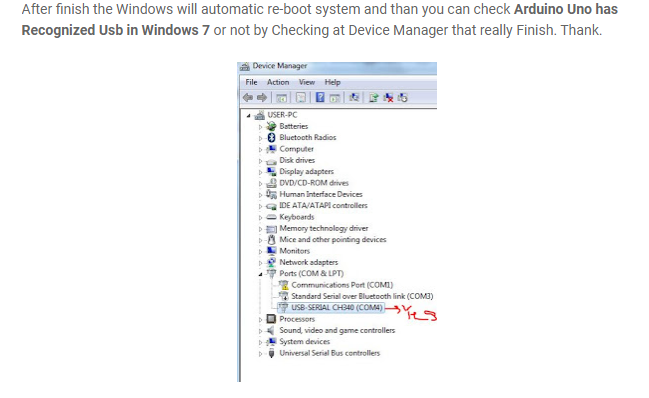Click the Monitors category icon
This screenshot has width=649, height=398.
pyautogui.click(x=272, y=251)
